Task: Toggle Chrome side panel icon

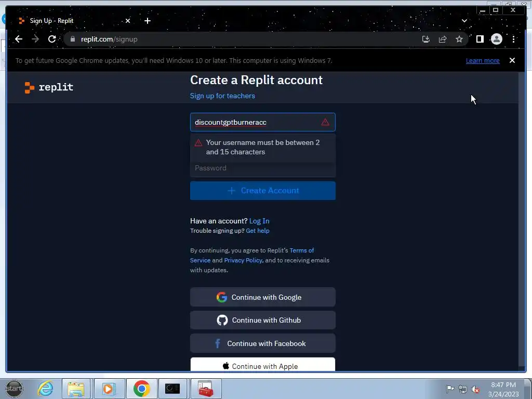Action: pyautogui.click(x=480, y=39)
